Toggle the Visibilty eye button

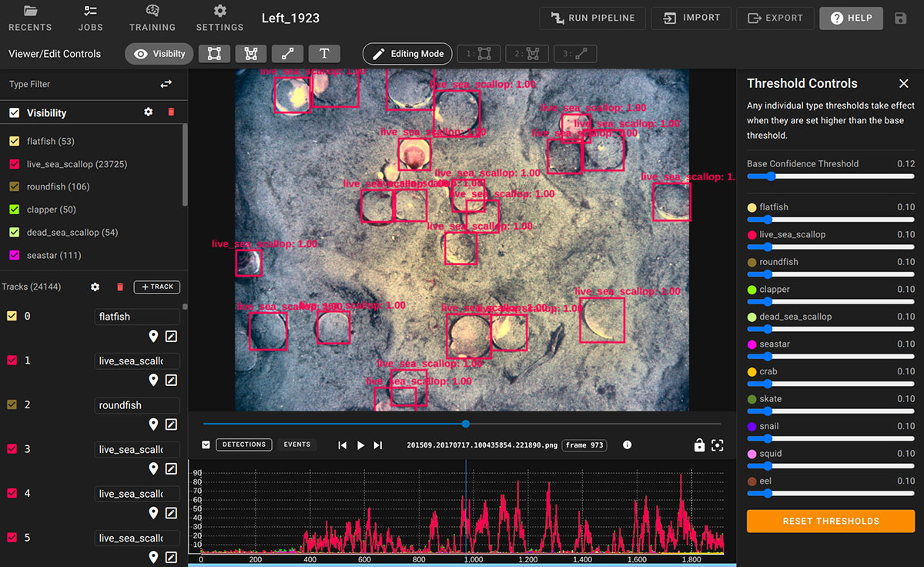[x=159, y=53]
